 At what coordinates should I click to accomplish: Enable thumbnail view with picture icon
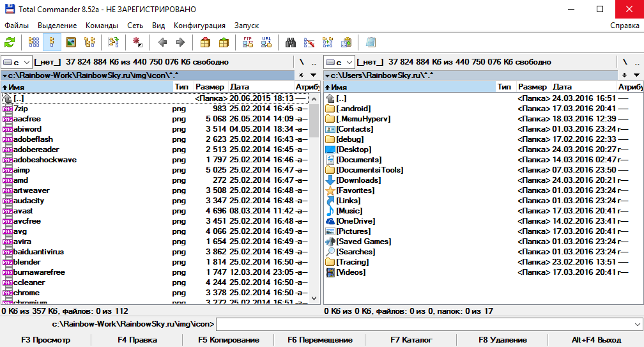[71, 42]
